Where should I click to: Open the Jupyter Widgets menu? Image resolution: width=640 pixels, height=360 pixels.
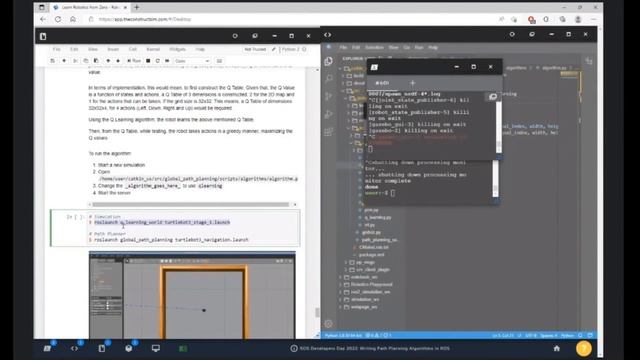pyautogui.click(x=178, y=49)
